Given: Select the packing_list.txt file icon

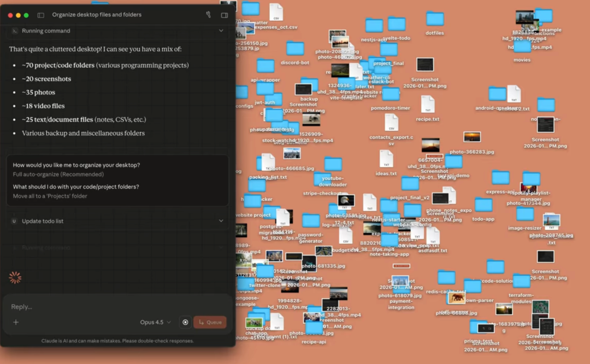Looking at the screenshot, I should (x=268, y=163).
